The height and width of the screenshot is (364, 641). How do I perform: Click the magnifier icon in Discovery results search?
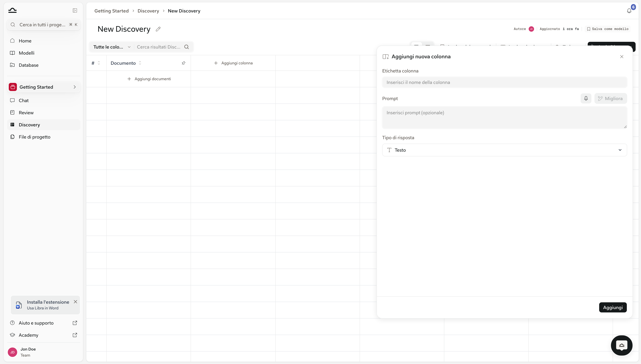pos(187,47)
